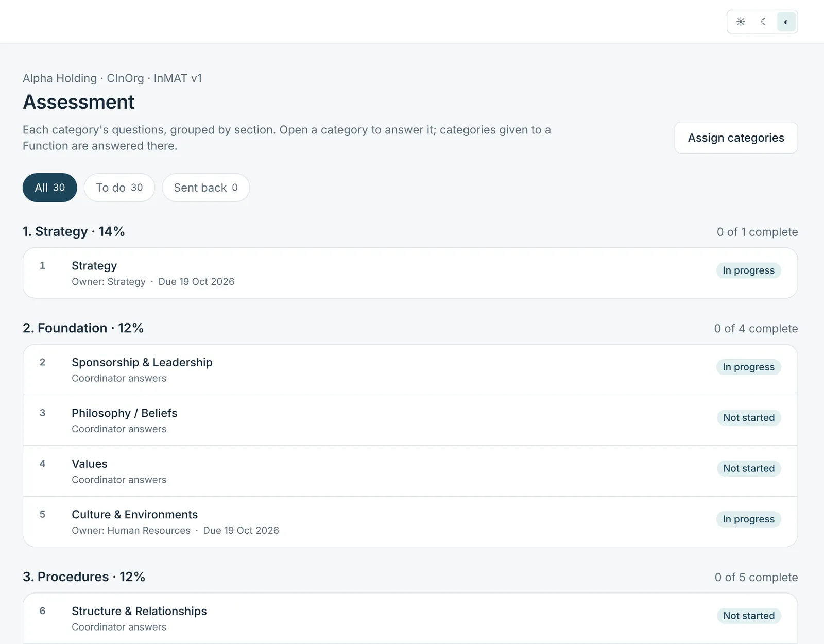Open the Structure & Relationships category
The width and height of the screenshot is (824, 644).
[410, 618]
